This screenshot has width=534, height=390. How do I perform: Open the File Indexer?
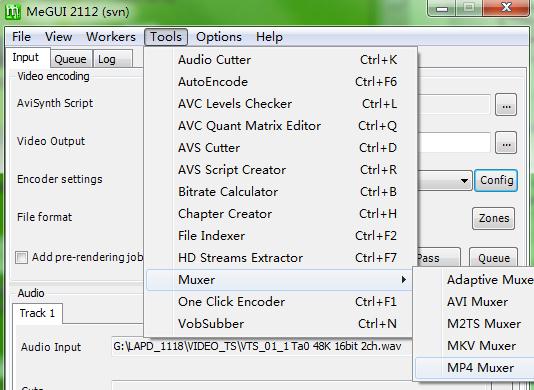[281, 236]
